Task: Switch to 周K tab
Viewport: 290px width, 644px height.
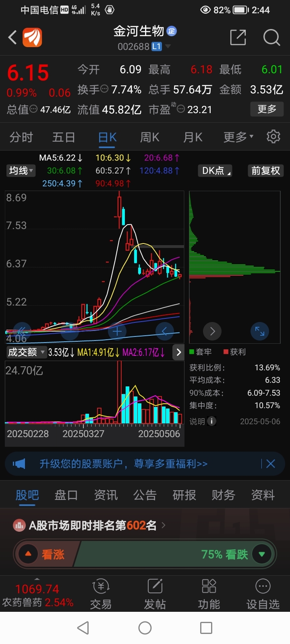Action: point(150,137)
